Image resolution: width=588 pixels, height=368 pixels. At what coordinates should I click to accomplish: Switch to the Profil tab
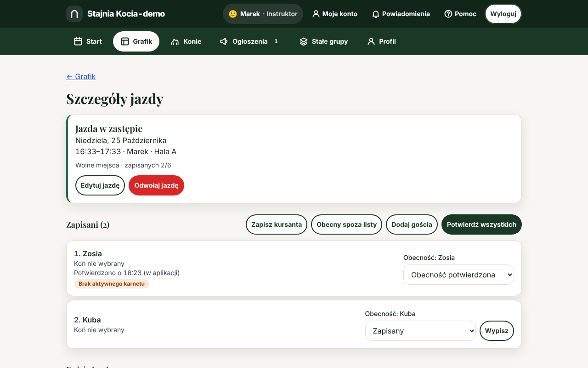[x=381, y=41]
